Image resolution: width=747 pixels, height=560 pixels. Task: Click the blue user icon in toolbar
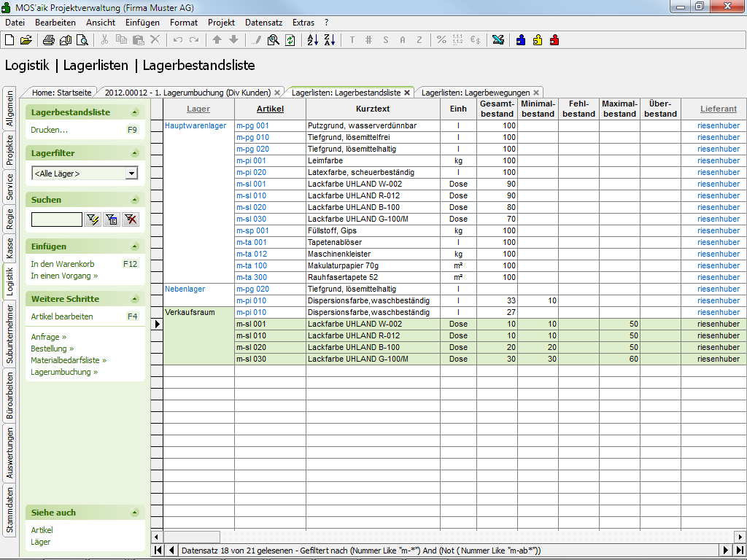pos(521,40)
